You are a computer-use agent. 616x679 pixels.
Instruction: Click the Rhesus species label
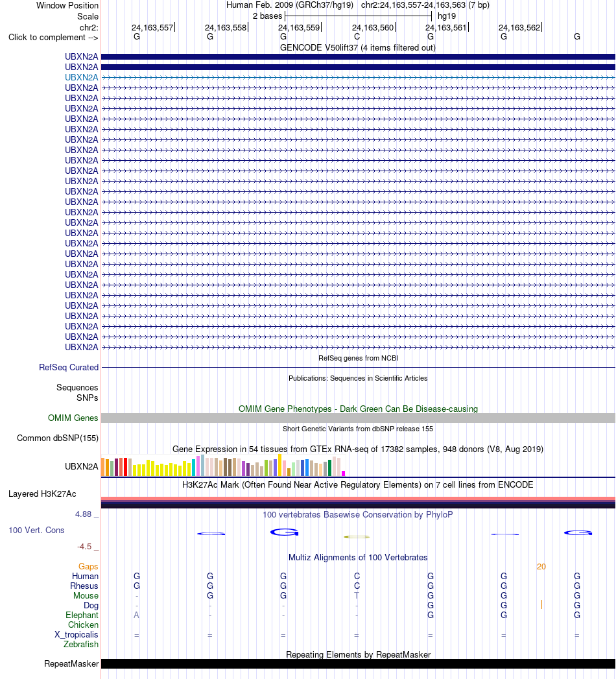point(84,586)
